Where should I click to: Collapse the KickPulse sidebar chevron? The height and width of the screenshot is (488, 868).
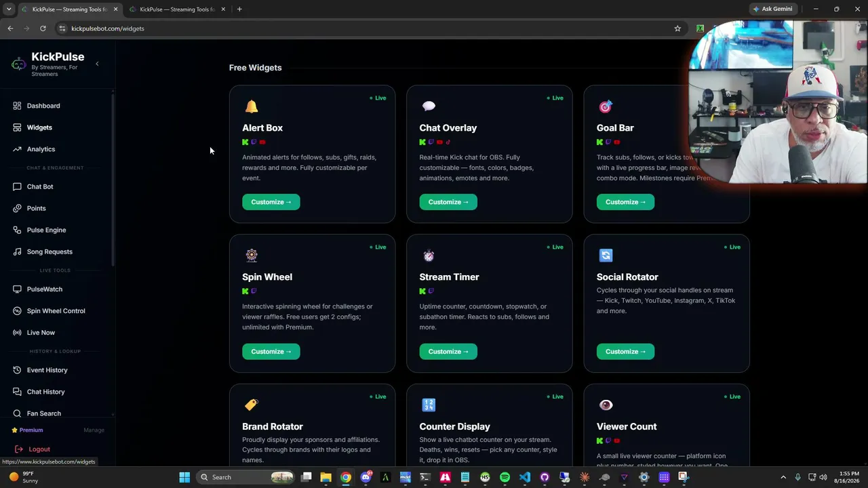click(97, 64)
